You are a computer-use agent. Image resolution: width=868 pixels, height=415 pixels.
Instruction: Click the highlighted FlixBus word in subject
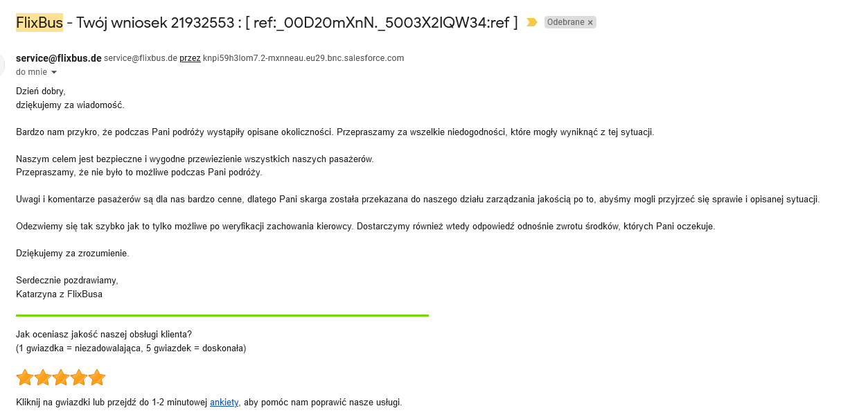point(39,22)
